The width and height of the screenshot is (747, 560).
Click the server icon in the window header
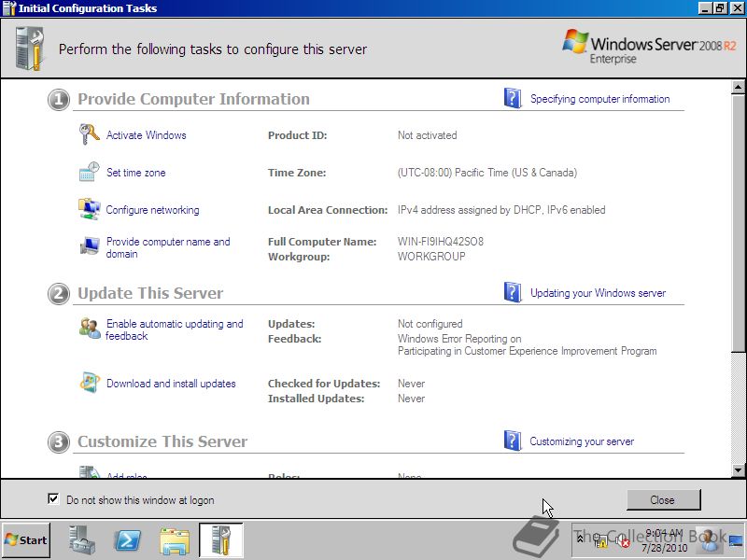click(x=30, y=49)
